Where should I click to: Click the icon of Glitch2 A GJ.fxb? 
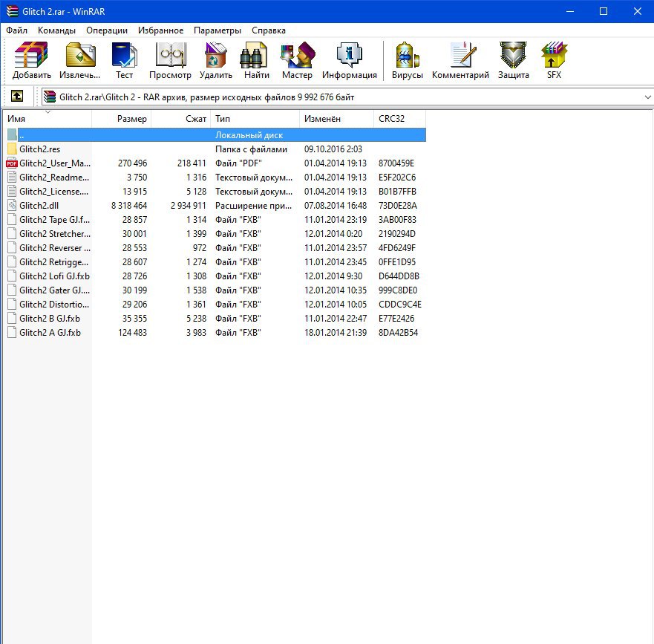12,333
